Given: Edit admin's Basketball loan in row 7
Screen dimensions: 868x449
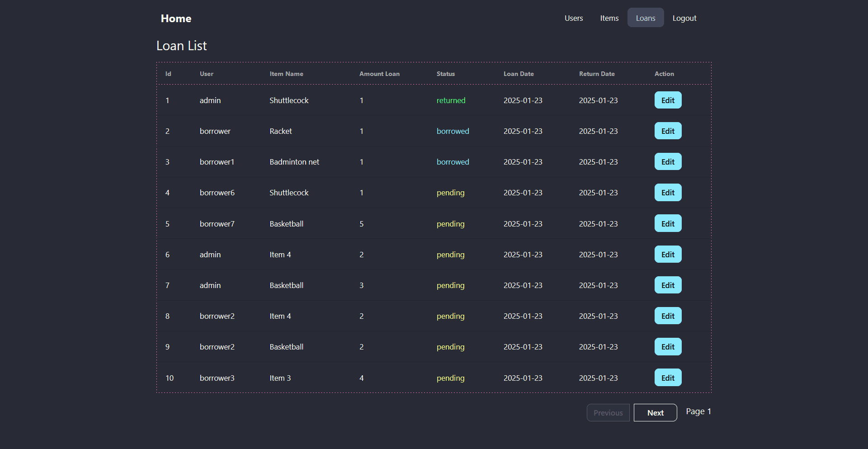Looking at the screenshot, I should click(x=668, y=285).
